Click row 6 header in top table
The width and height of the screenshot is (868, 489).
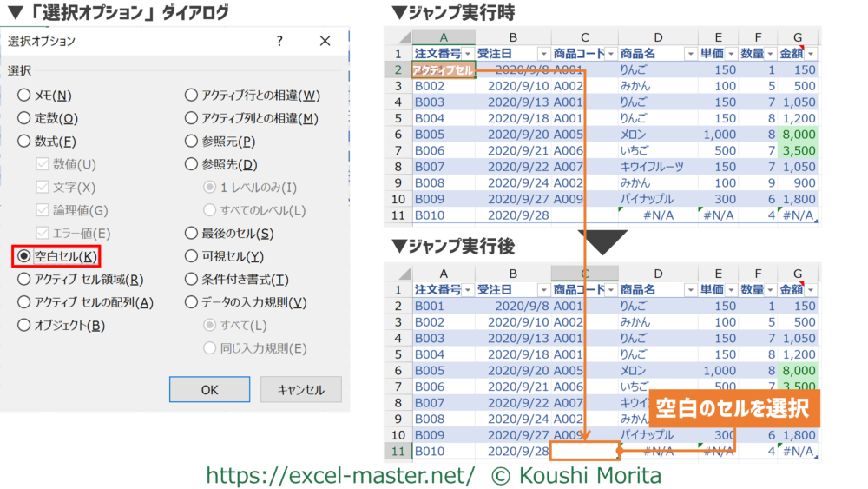point(398,135)
